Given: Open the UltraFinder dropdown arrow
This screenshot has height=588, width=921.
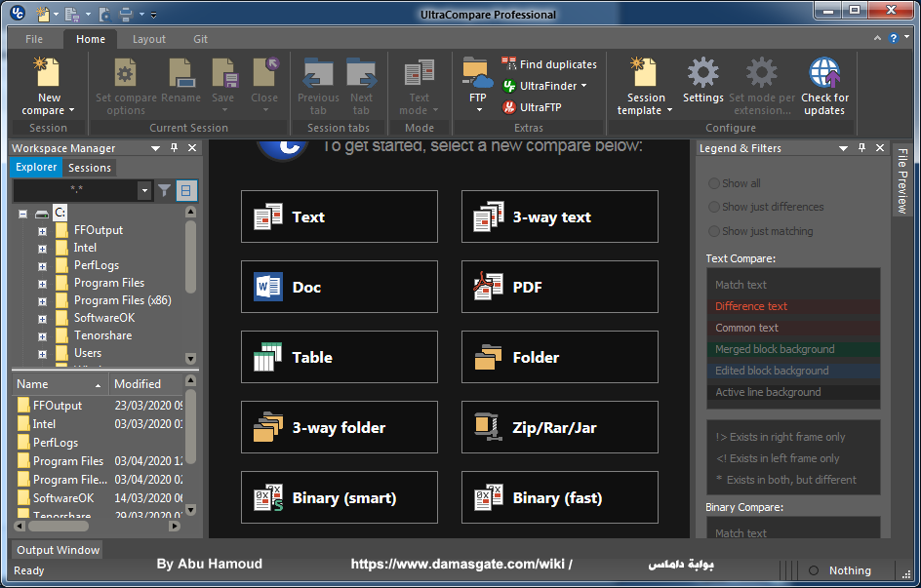Looking at the screenshot, I should [x=583, y=86].
